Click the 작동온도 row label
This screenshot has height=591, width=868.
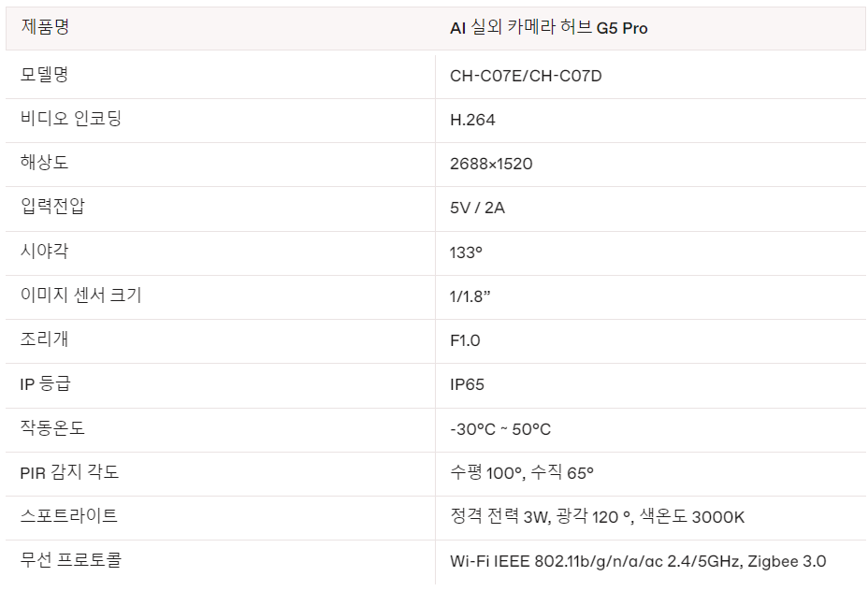pyautogui.click(x=52, y=428)
